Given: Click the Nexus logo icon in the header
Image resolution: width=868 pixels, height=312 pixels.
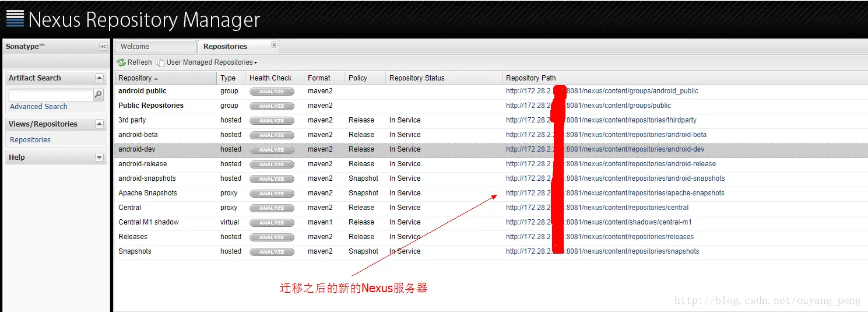Looking at the screenshot, I should (15, 18).
